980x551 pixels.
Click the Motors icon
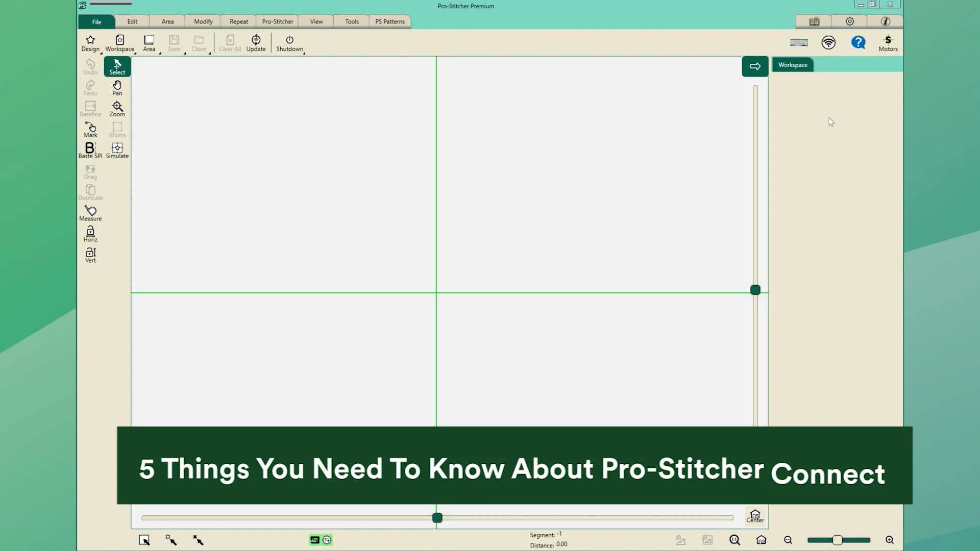click(x=888, y=43)
